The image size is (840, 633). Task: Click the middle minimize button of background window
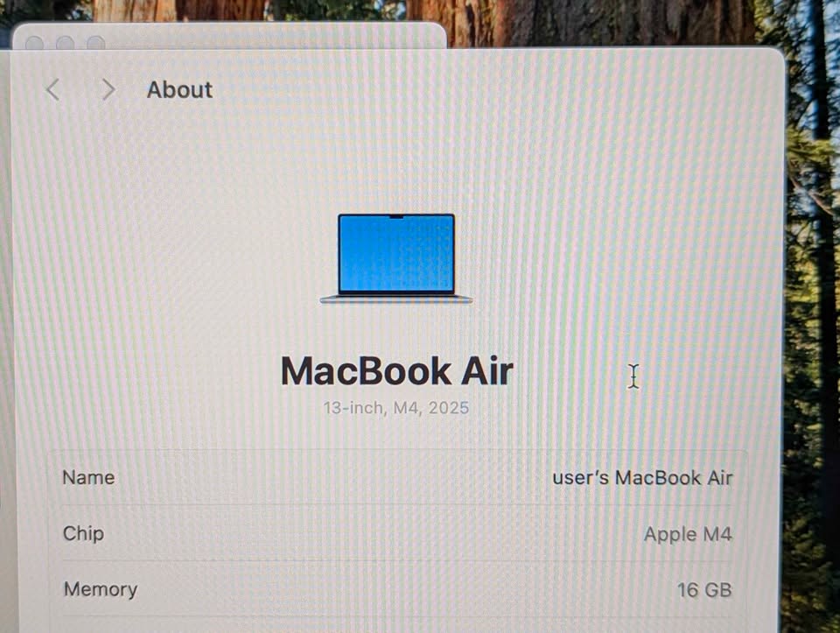(x=65, y=43)
